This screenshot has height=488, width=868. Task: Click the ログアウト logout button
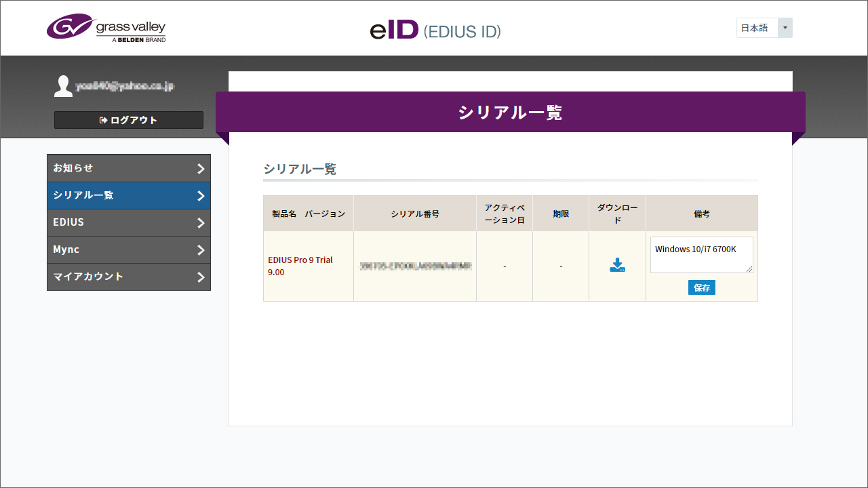[x=129, y=120]
